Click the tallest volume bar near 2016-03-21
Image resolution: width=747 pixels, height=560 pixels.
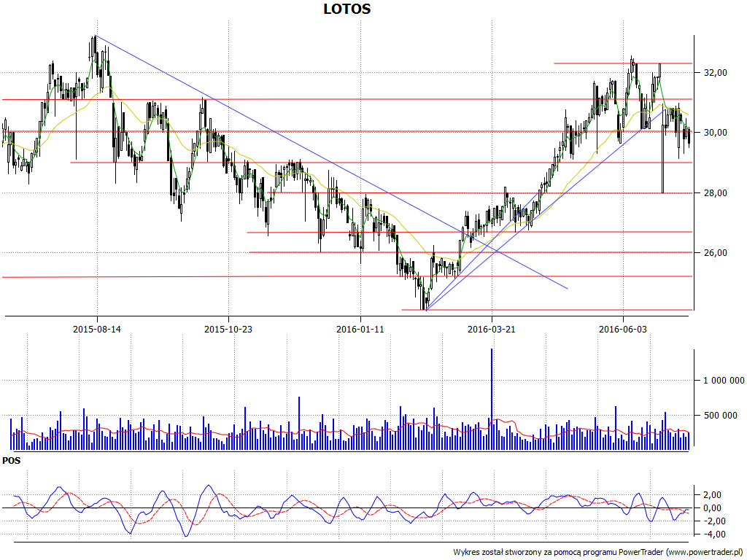tap(492, 399)
